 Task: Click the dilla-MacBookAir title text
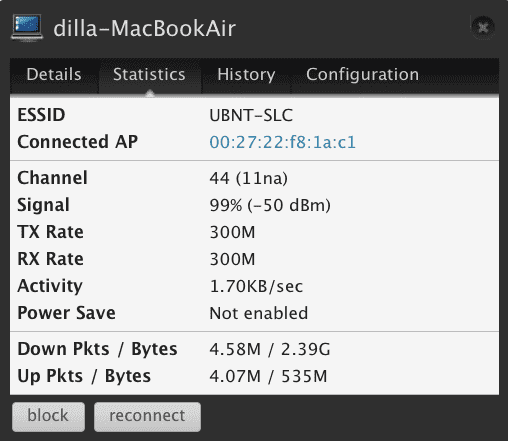pyautogui.click(x=144, y=28)
